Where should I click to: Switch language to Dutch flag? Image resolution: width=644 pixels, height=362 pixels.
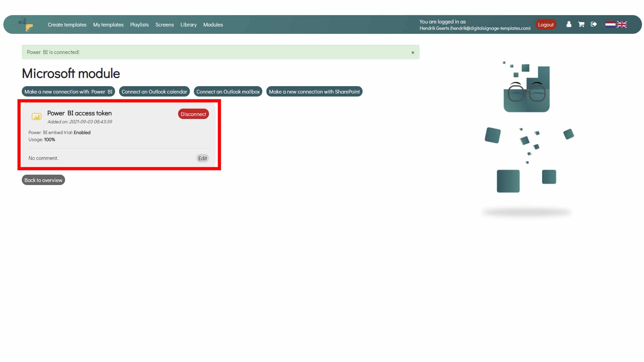[610, 24]
